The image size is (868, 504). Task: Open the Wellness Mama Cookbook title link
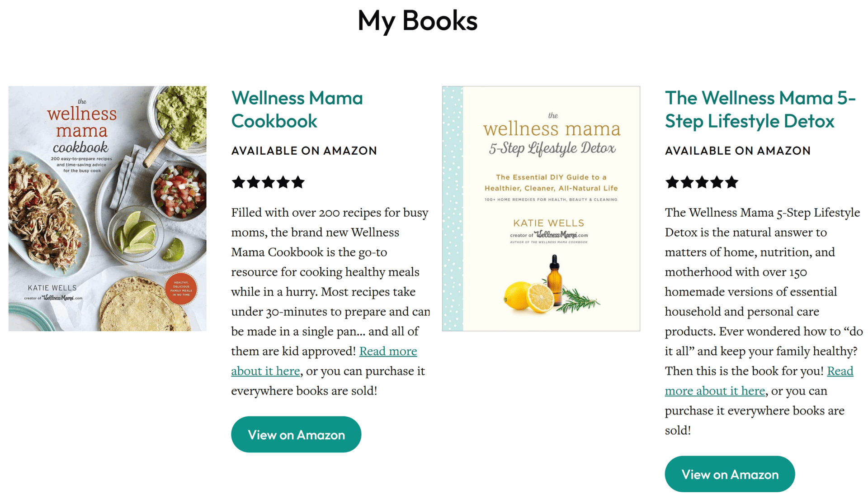tap(297, 109)
